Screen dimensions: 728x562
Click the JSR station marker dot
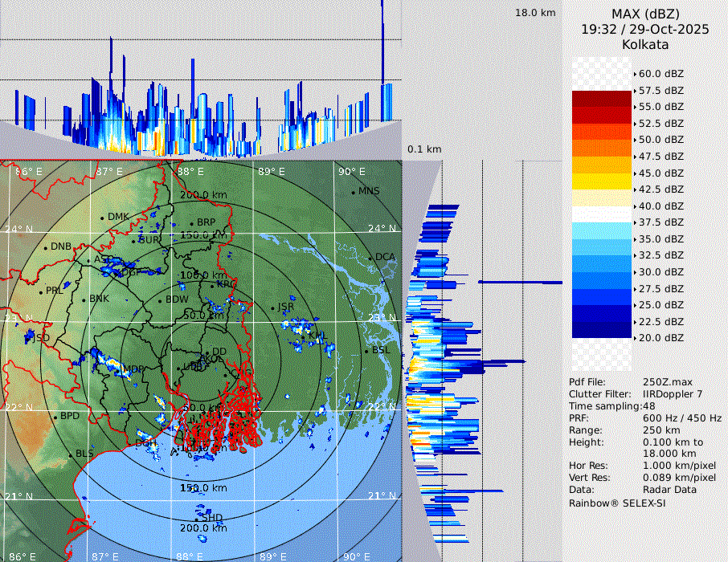click(272, 308)
